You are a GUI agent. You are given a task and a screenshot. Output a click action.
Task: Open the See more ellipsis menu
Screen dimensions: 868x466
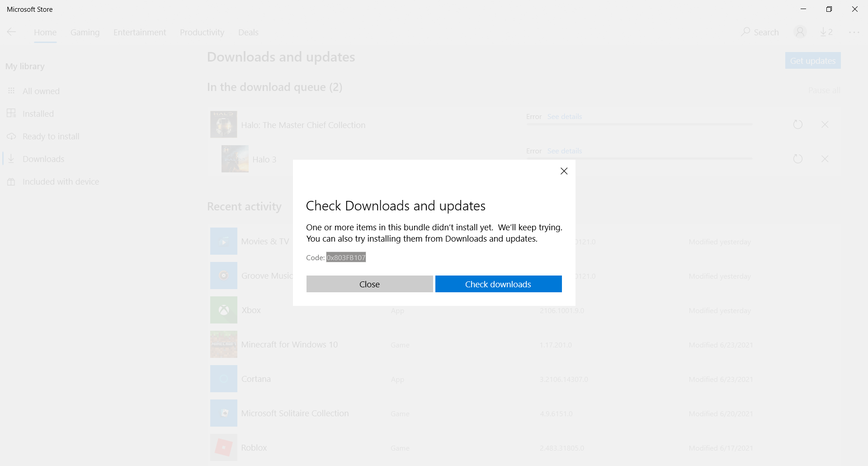coord(854,32)
